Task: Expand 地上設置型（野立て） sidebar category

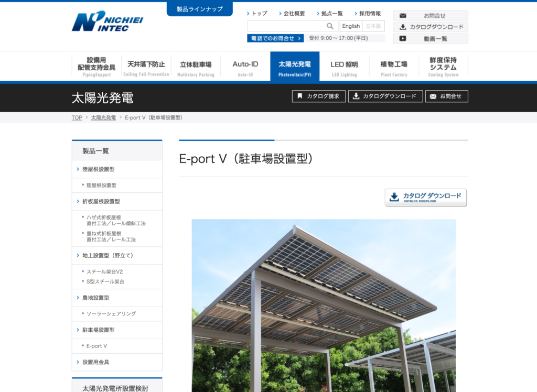Action: [108, 255]
